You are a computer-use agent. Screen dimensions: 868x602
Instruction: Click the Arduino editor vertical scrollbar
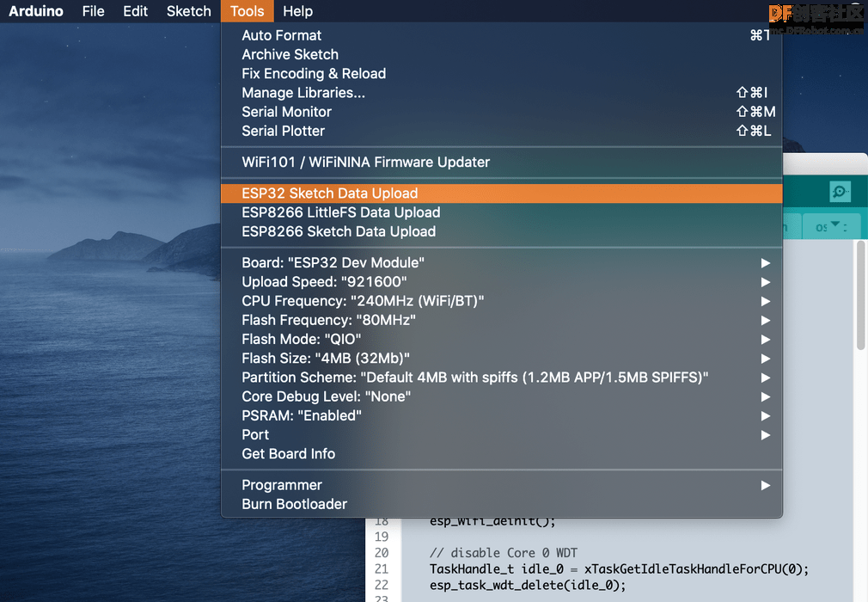point(861,295)
